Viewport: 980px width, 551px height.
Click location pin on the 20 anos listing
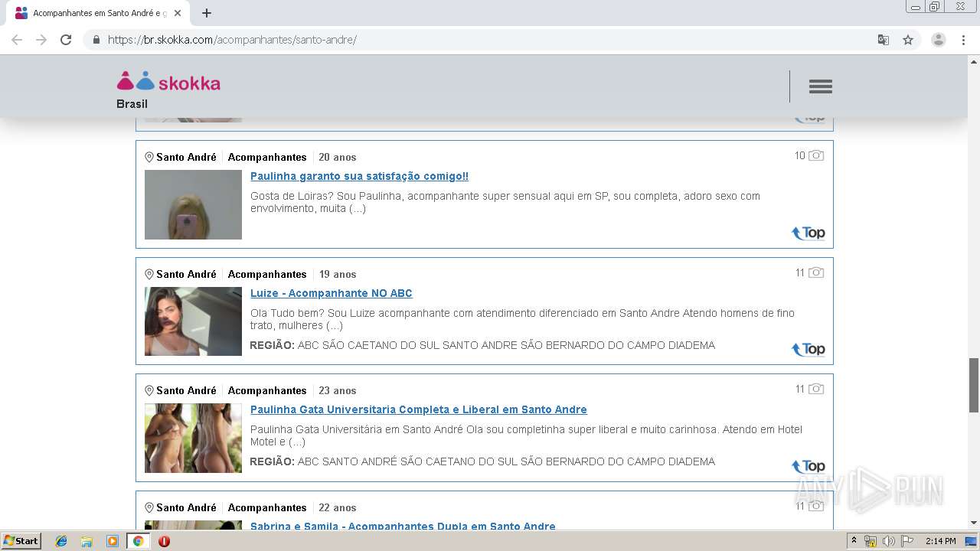pyautogui.click(x=149, y=157)
